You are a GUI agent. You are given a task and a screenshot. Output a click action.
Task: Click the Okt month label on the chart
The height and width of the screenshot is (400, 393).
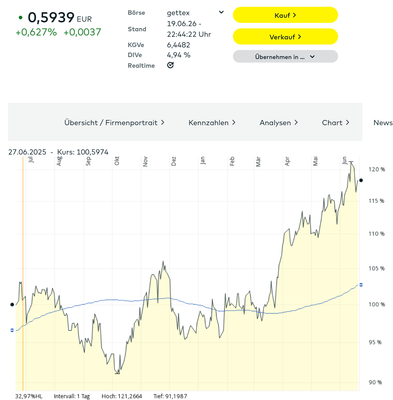(117, 161)
